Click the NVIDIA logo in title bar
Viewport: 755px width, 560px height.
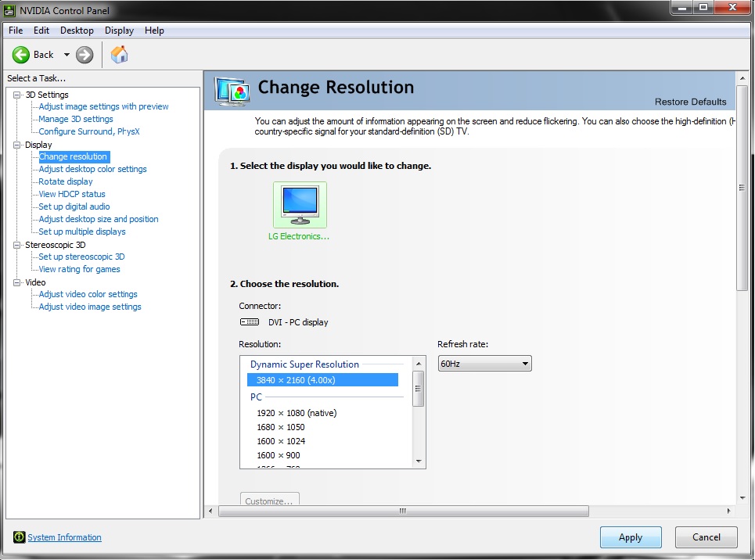(x=9, y=10)
